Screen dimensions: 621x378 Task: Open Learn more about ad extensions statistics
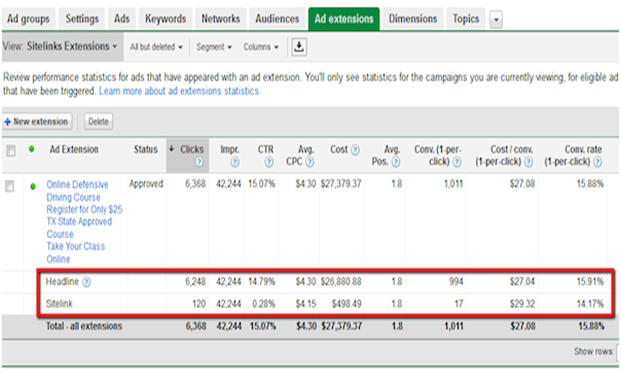coord(179,91)
